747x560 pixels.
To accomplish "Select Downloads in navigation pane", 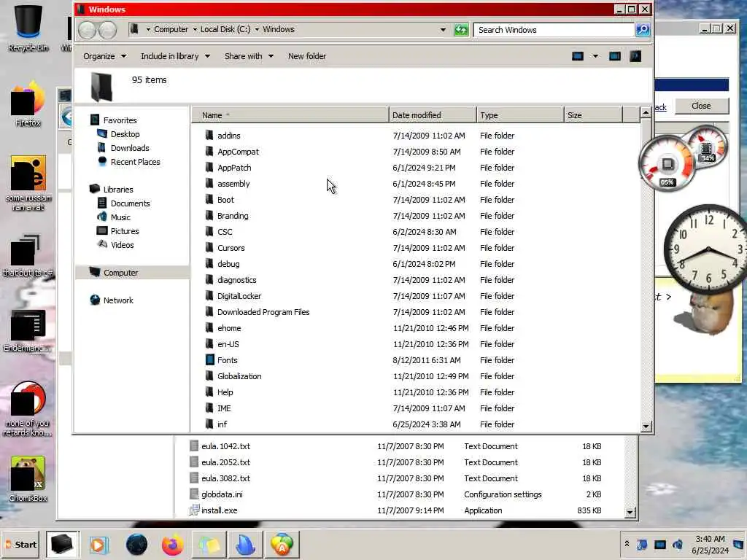I will [x=130, y=148].
